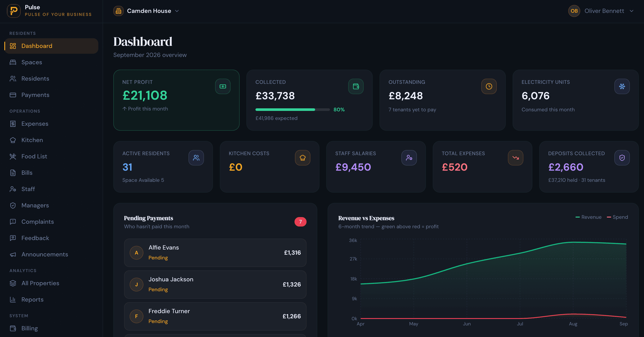Open the Feedback page link

[x=51, y=238]
